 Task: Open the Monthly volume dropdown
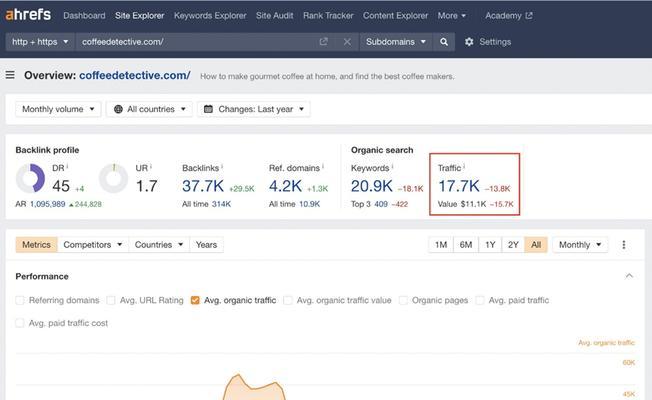pos(58,109)
